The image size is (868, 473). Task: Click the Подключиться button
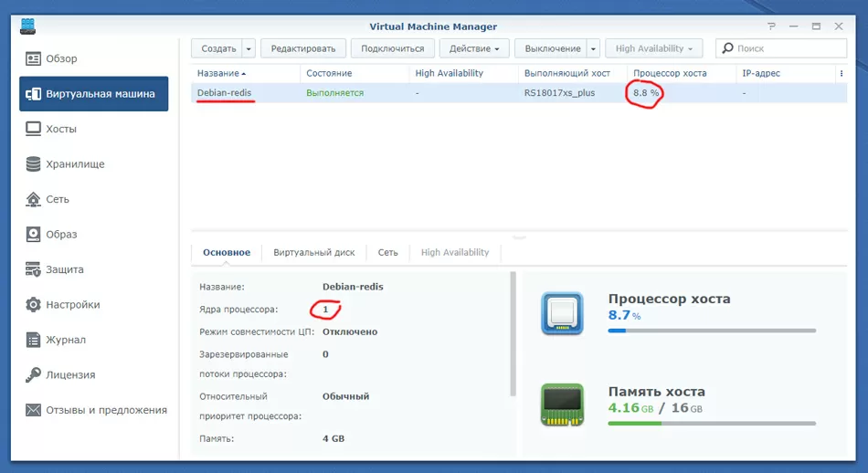coord(393,48)
